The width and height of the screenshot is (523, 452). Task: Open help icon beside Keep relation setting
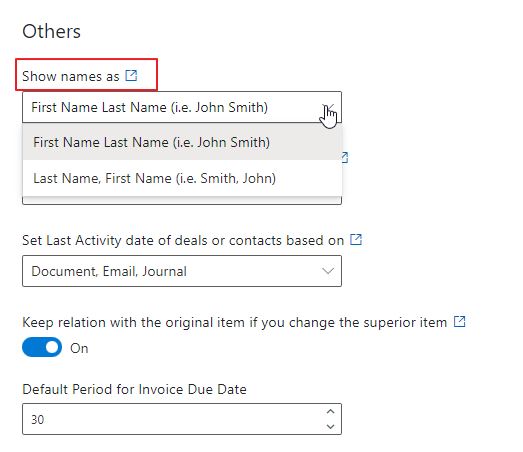[x=460, y=322]
